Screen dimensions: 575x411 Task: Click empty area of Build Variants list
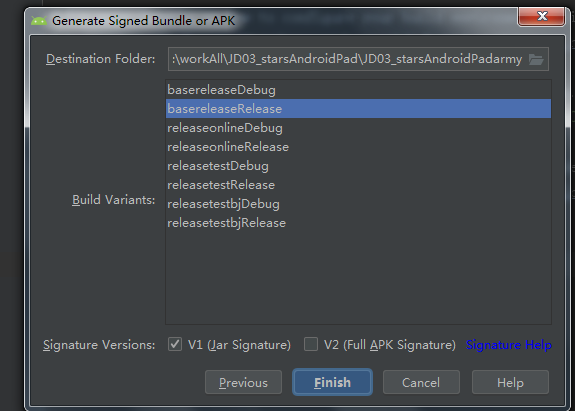coord(358,279)
